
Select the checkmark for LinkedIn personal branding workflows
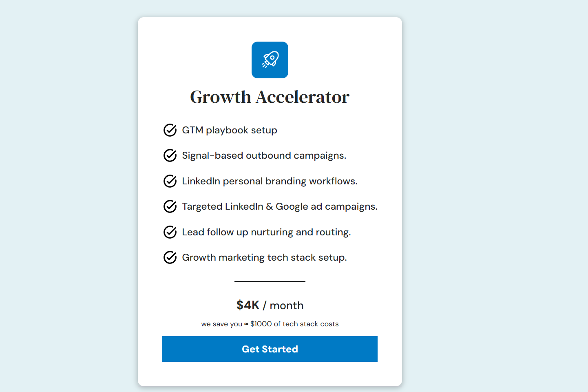170,181
